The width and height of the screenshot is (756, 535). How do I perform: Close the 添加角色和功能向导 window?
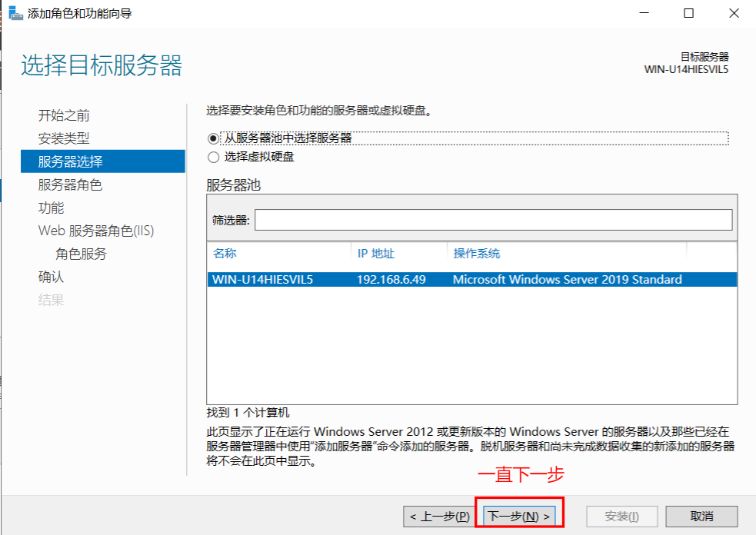click(734, 13)
